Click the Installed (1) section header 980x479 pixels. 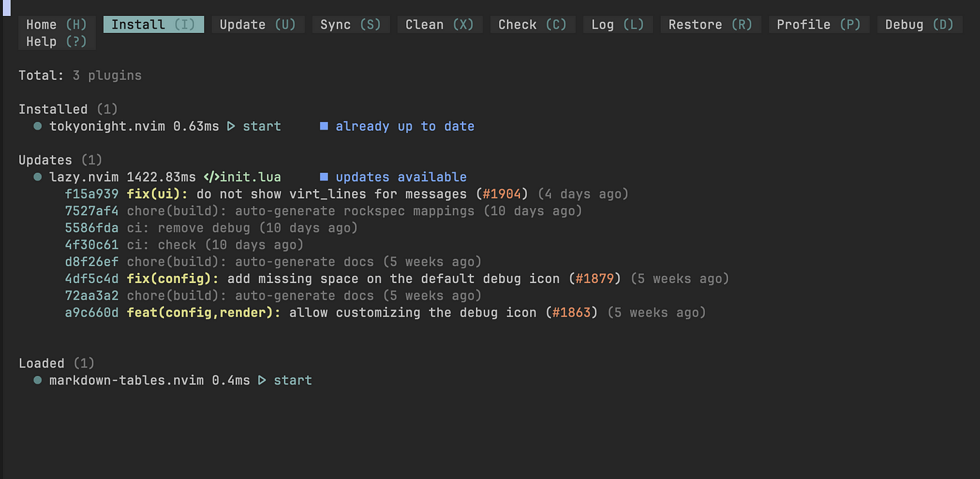(x=69, y=109)
